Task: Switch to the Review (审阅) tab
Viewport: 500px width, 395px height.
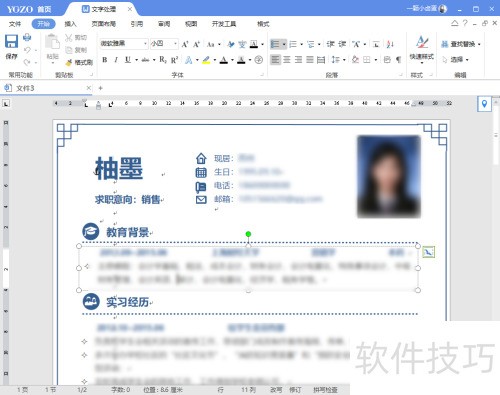Action: [164, 24]
